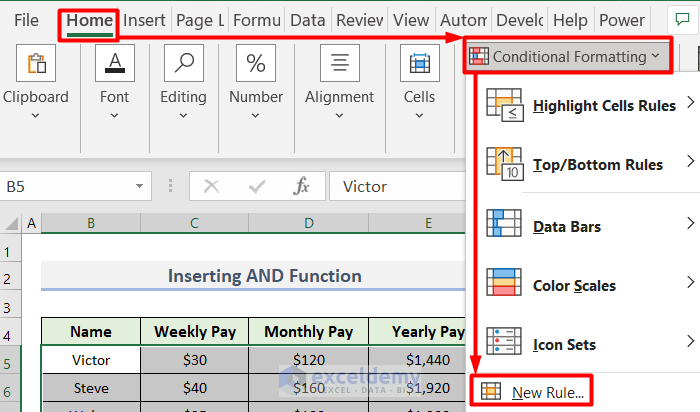
Task: Select column D header
Action: point(308,223)
